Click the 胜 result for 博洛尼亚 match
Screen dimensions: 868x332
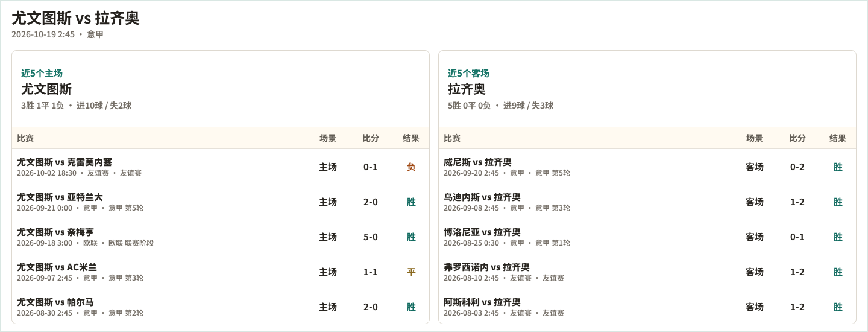pos(838,237)
